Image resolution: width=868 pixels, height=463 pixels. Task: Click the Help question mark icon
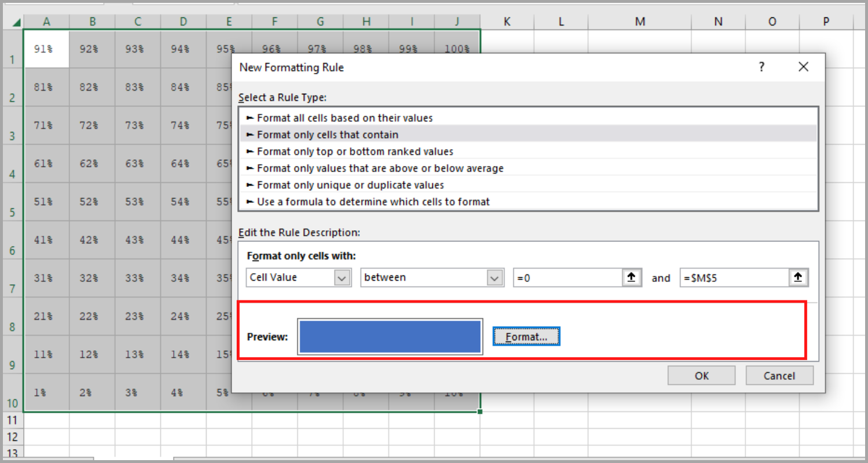point(762,67)
